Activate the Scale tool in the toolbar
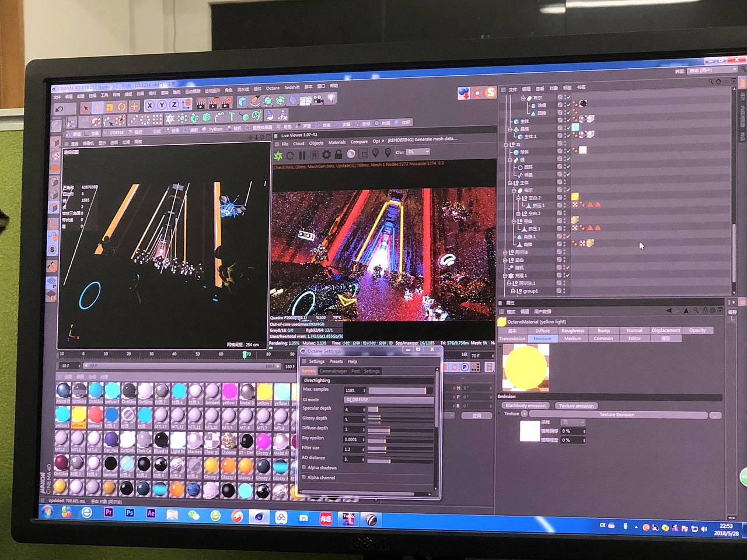The width and height of the screenshot is (747, 560). click(110, 107)
